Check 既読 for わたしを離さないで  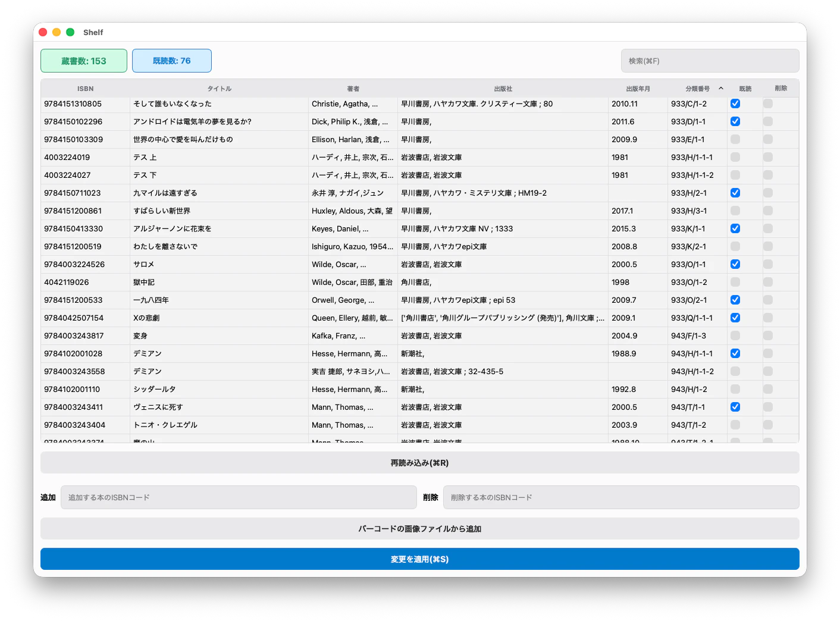tap(735, 246)
